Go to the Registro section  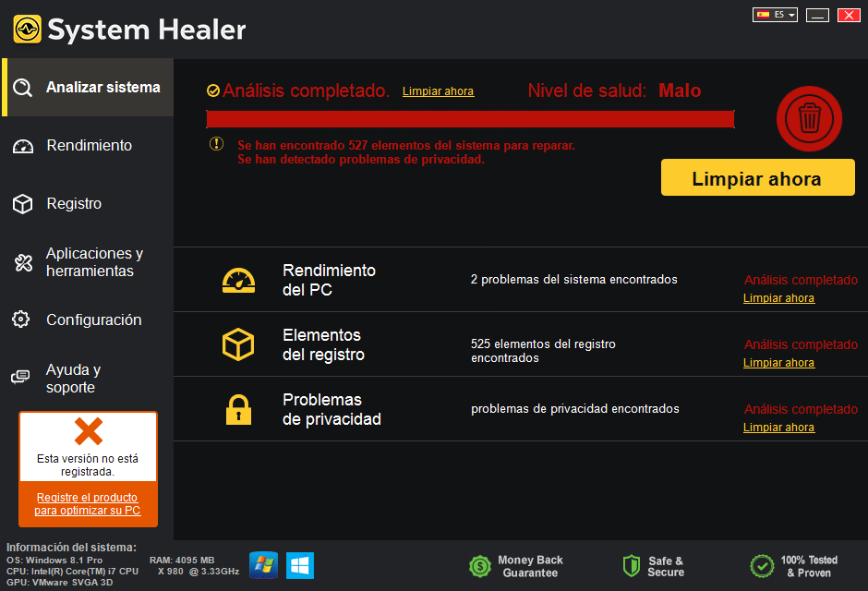(x=88, y=204)
